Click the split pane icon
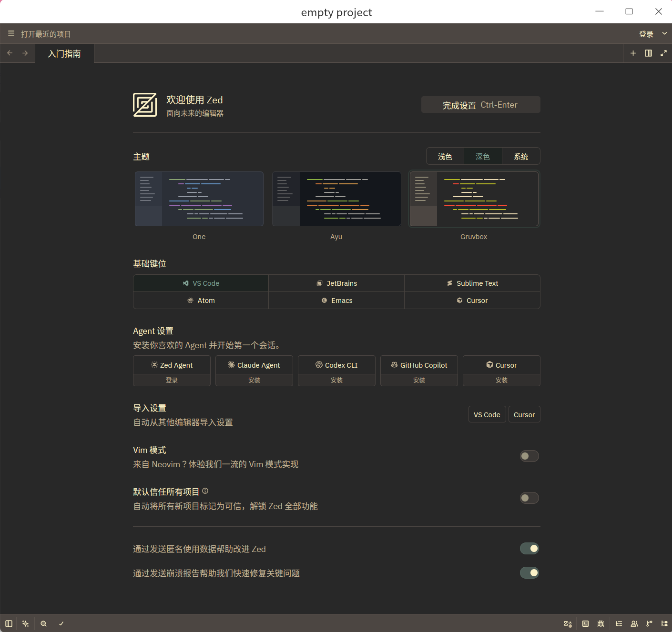The height and width of the screenshot is (632, 672). [648, 53]
